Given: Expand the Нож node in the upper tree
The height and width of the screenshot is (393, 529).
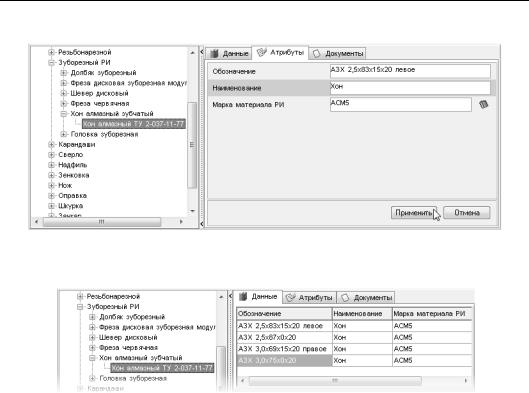Looking at the screenshot, I should coord(51,185).
